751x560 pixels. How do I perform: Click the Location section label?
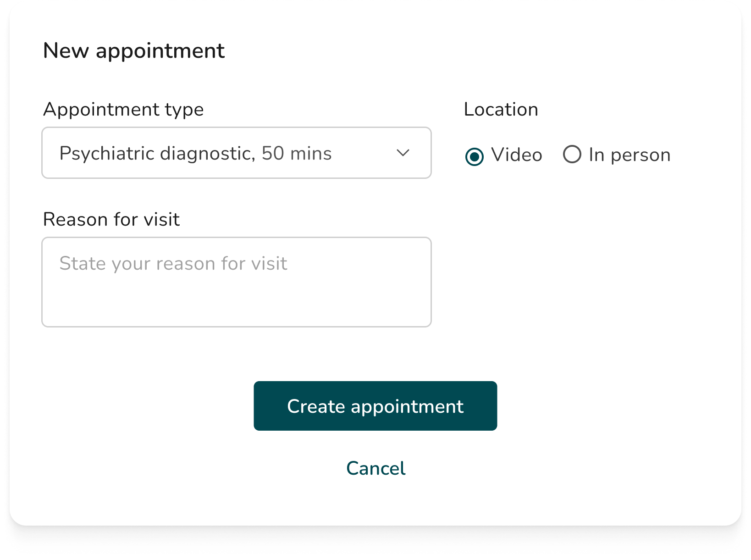[x=501, y=109]
